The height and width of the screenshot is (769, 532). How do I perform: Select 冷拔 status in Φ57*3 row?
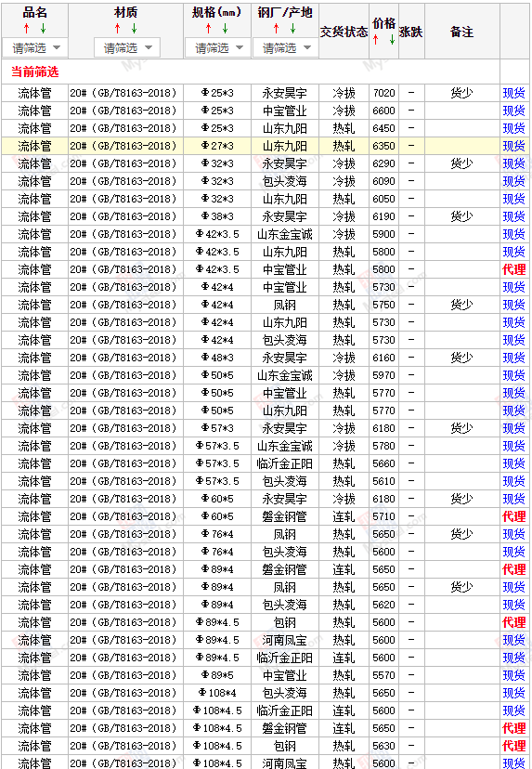pyautogui.click(x=344, y=429)
